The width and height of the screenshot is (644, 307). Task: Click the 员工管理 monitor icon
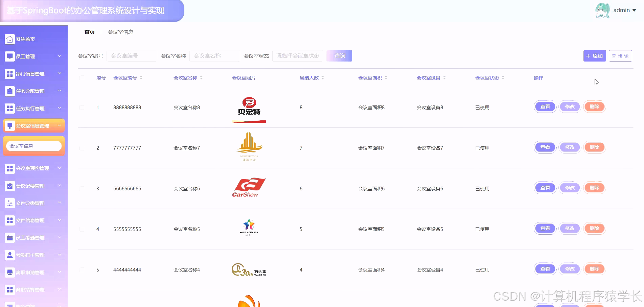[x=10, y=56]
